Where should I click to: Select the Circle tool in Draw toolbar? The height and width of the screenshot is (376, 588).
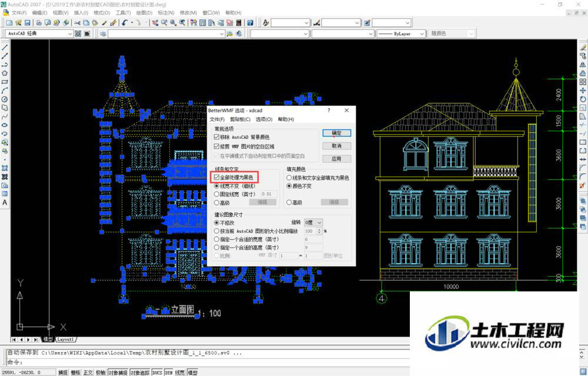[x=5, y=99]
